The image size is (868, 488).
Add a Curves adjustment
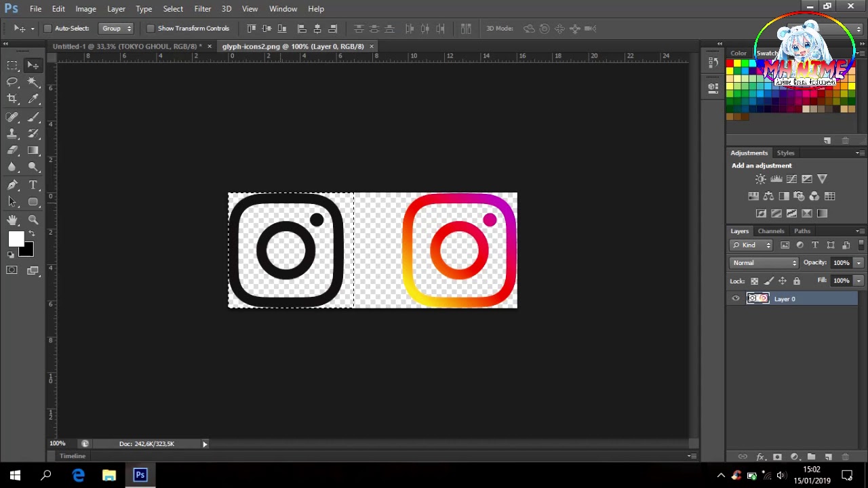point(791,179)
